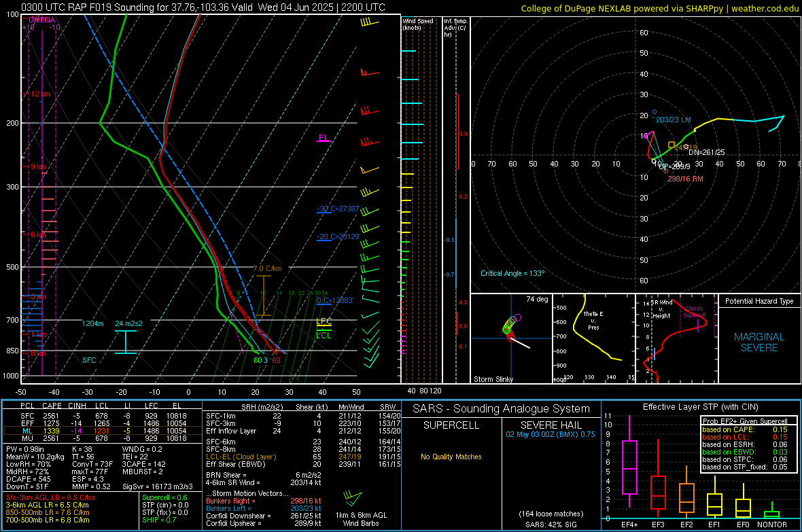Click the No Quality Matches supercell text
This screenshot has height=532, width=802.
coord(451,457)
